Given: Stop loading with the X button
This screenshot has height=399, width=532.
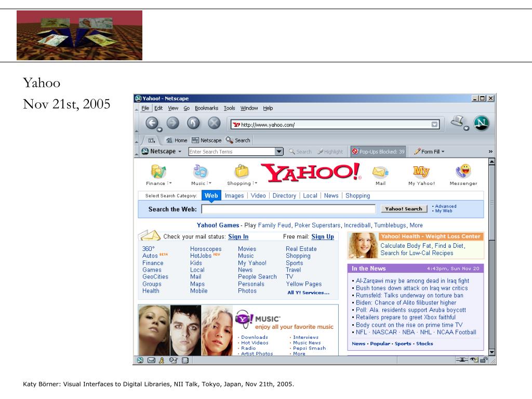Looking at the screenshot, I should coord(214,123).
